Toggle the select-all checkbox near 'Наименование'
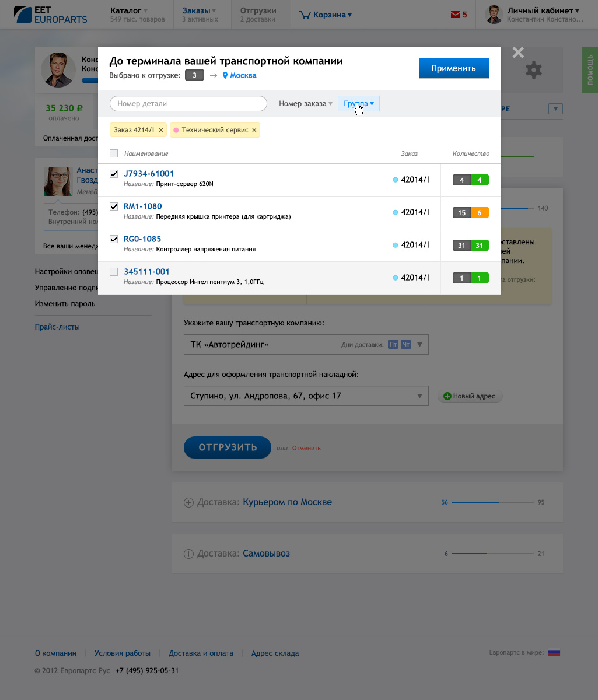The image size is (598, 700). [114, 153]
